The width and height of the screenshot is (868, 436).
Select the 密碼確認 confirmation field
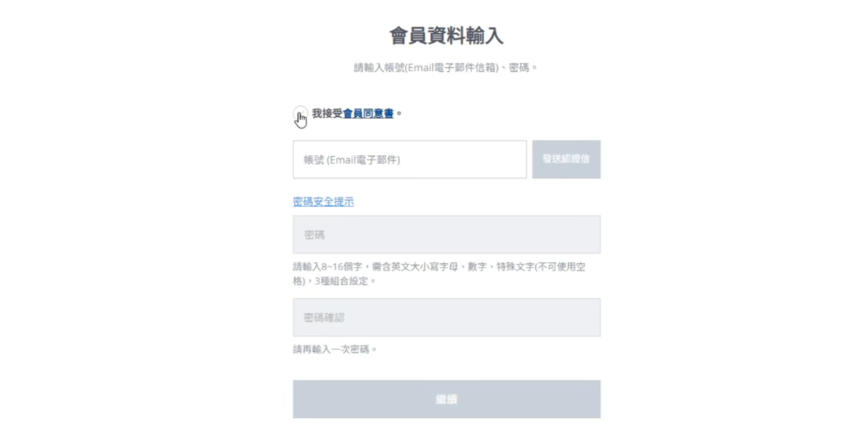pyautogui.click(x=447, y=317)
